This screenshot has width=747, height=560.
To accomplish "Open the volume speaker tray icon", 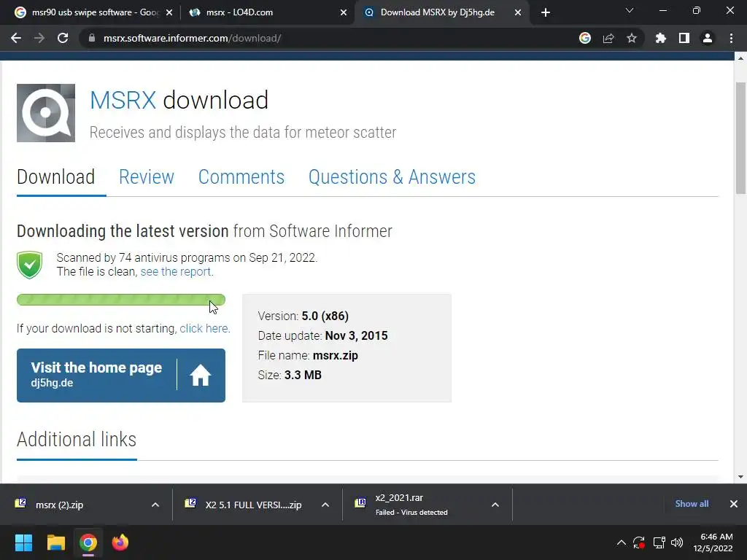I will click(677, 542).
